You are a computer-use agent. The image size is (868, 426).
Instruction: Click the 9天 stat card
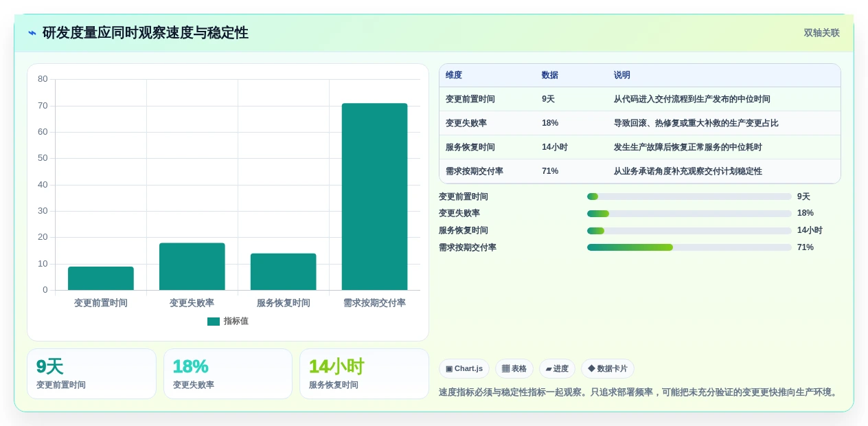[91, 374]
